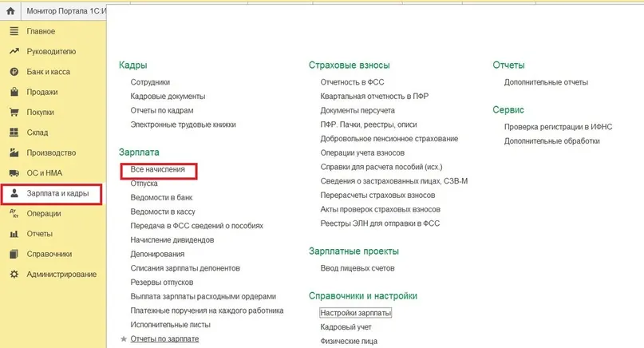Click the cart icon beside Покупки
The width and height of the screenshot is (644, 348).
tap(14, 112)
